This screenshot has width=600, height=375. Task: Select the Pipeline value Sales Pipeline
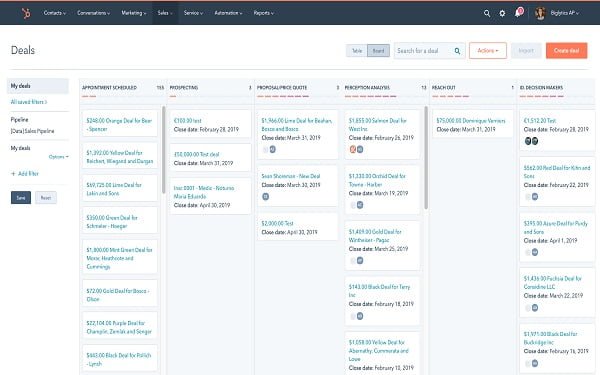(33, 131)
